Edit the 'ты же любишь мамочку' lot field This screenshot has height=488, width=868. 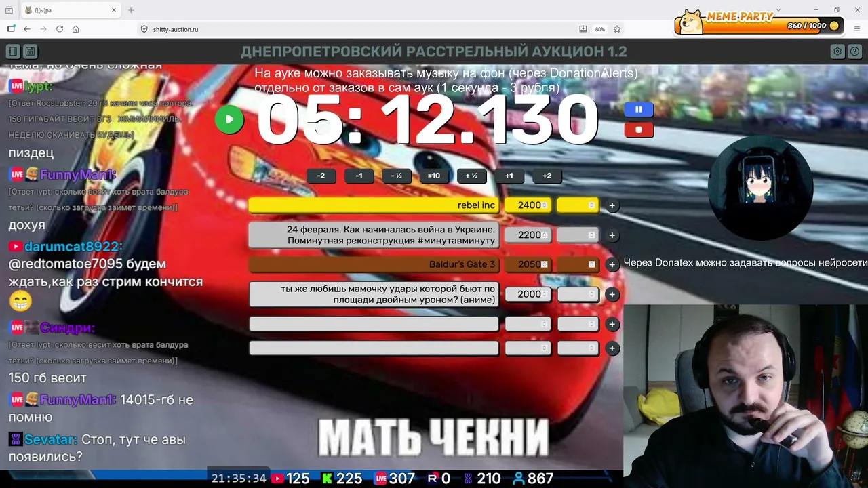[374, 294]
